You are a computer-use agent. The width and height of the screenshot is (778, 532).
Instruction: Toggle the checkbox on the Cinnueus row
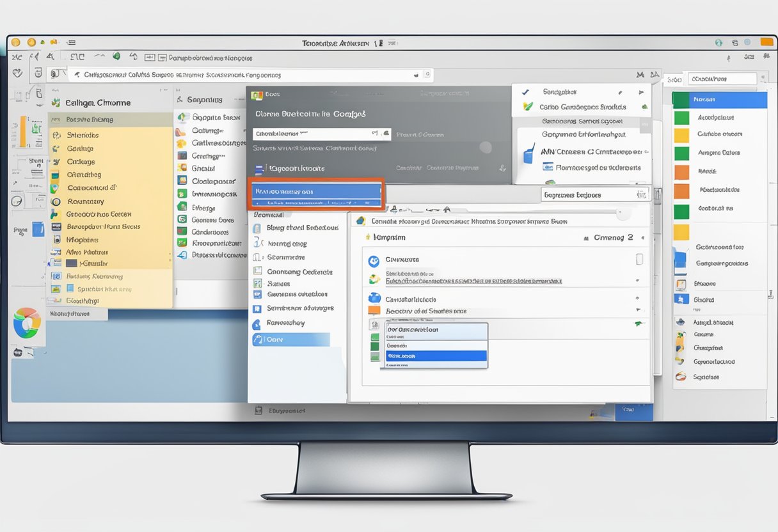(x=639, y=259)
